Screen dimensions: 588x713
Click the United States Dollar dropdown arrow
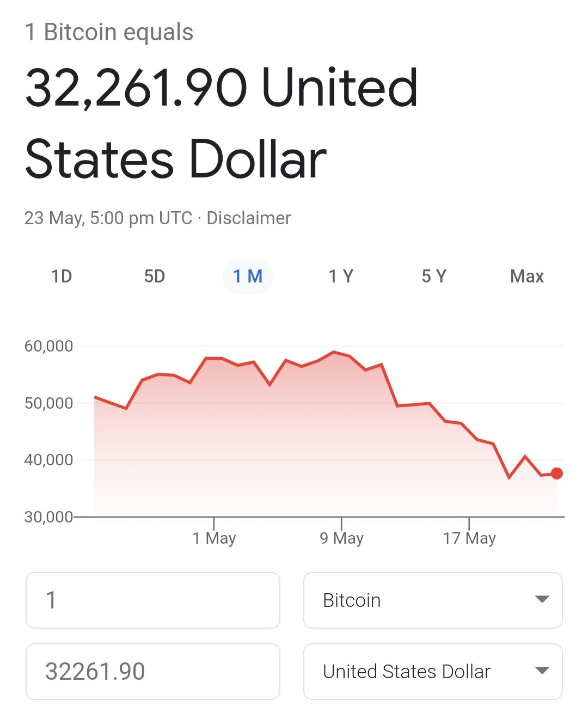[542, 671]
